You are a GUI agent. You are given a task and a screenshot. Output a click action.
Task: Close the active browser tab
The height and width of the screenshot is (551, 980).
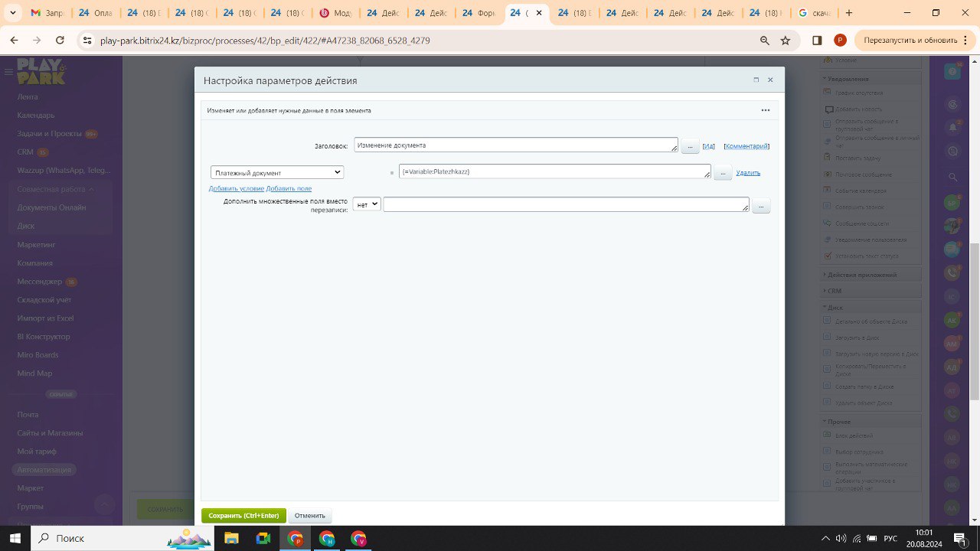(x=539, y=13)
